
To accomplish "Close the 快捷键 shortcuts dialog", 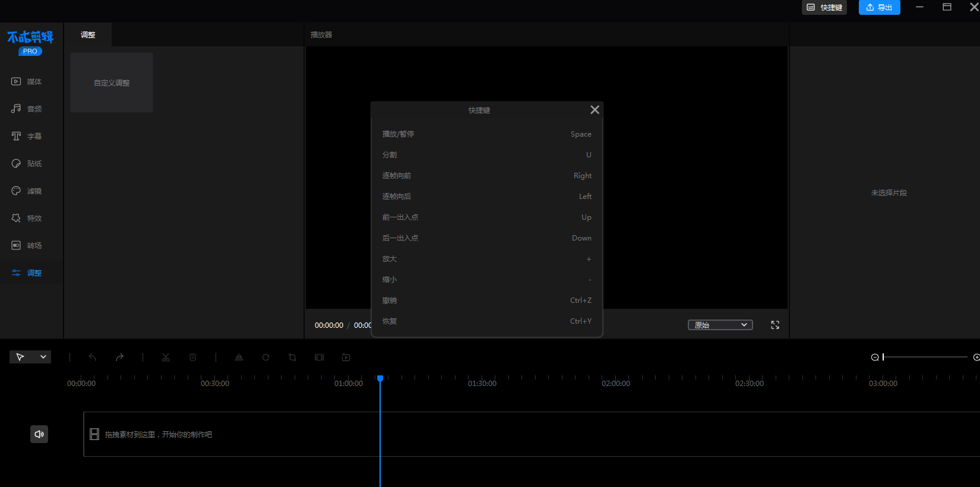I will [595, 110].
